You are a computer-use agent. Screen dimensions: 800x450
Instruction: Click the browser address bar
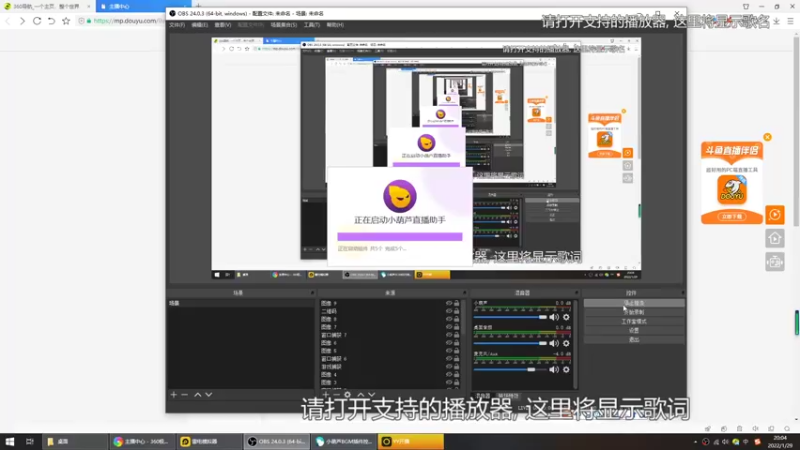(122, 21)
